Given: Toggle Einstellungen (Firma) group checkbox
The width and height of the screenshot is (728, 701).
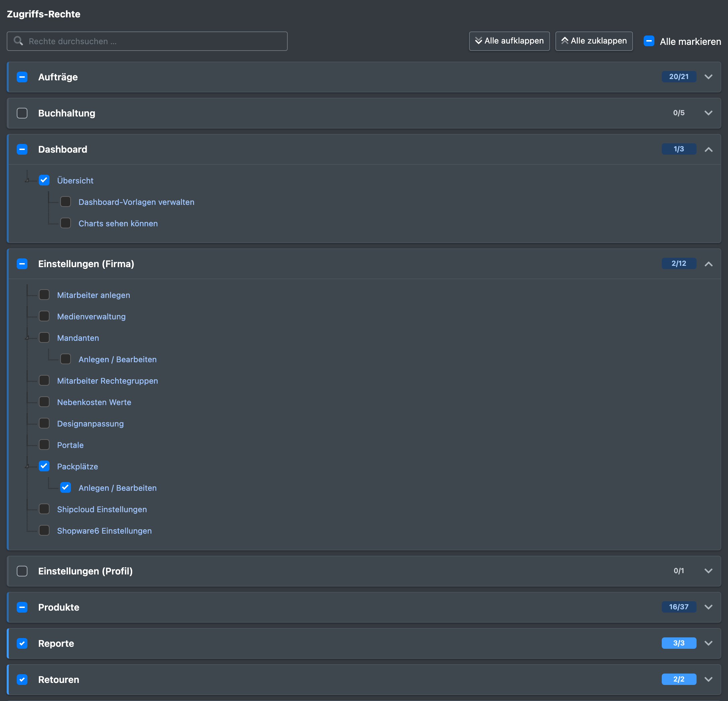Looking at the screenshot, I should click(22, 264).
